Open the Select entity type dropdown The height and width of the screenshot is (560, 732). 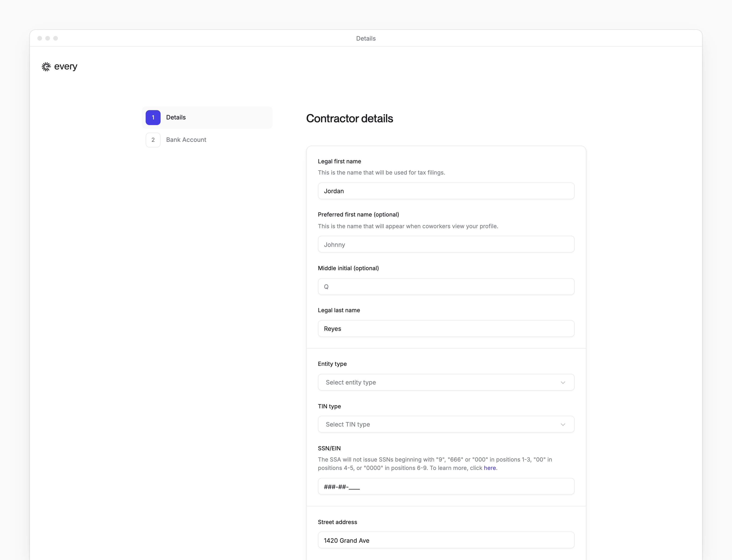[446, 382]
